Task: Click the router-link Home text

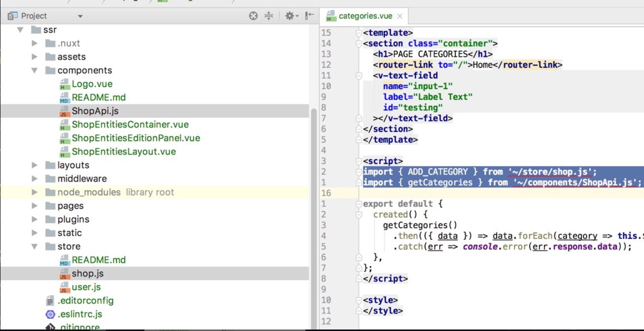Action: [x=483, y=65]
